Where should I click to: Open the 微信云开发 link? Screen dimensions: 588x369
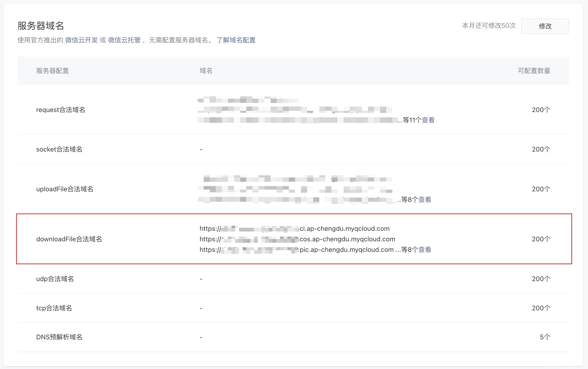click(x=81, y=40)
